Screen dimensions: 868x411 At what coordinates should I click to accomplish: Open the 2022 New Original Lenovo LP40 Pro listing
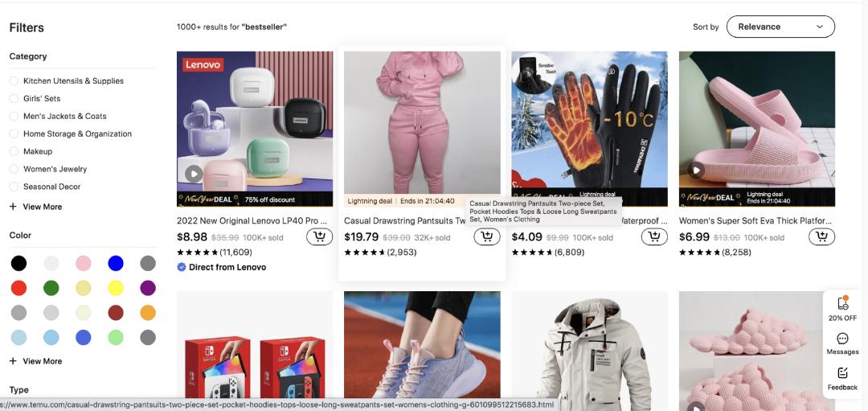[x=252, y=220]
